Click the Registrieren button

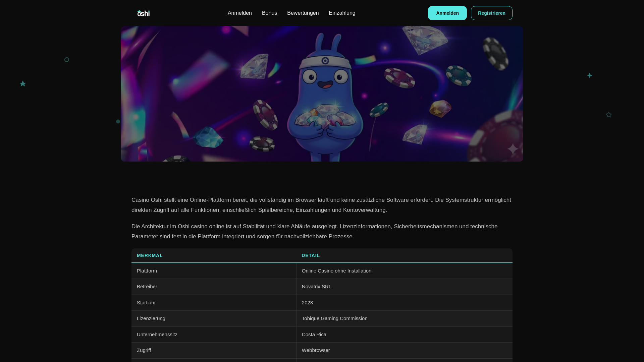point(491,13)
